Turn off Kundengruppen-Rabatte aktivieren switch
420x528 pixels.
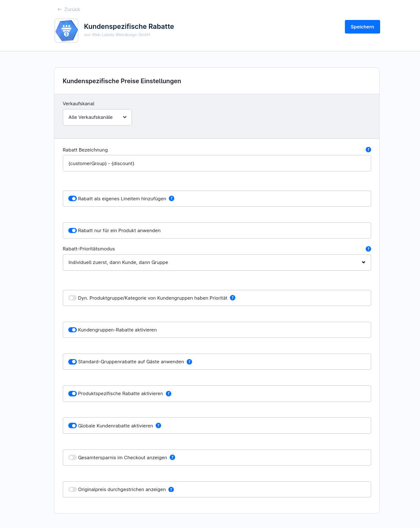tap(73, 330)
